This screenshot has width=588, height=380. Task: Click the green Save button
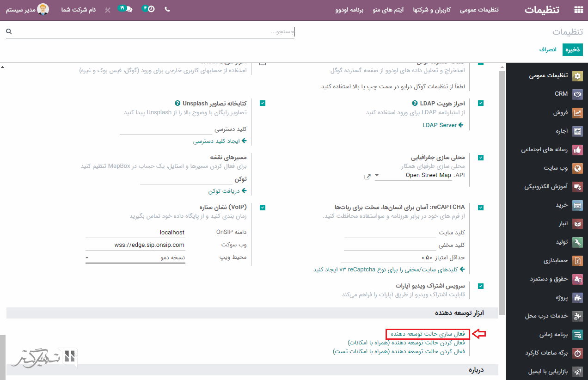pos(572,49)
